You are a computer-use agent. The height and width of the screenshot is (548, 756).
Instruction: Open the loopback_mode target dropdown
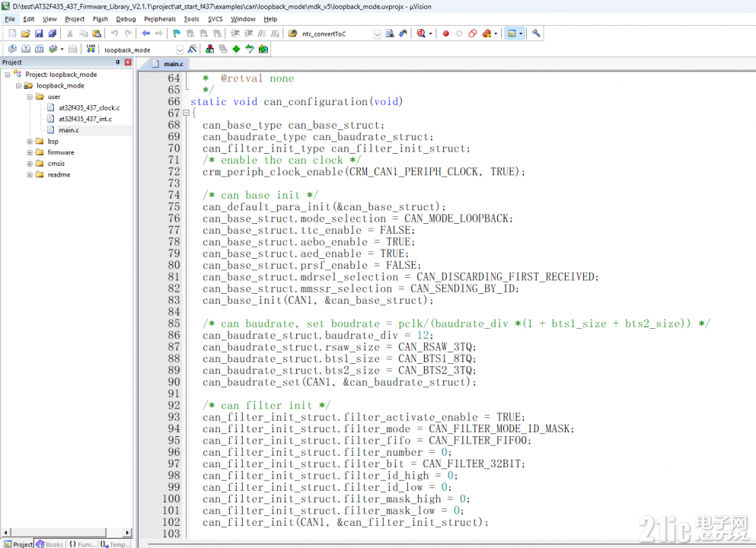[x=180, y=49]
